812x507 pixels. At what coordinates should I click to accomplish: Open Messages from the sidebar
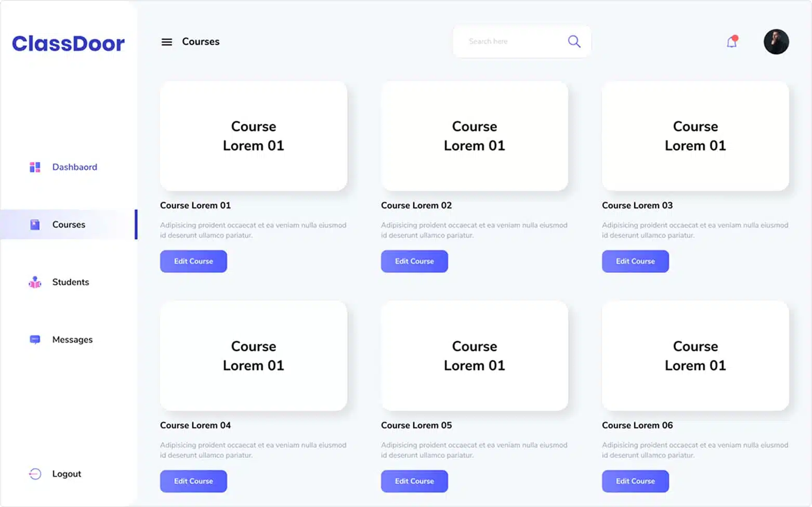[x=72, y=340]
